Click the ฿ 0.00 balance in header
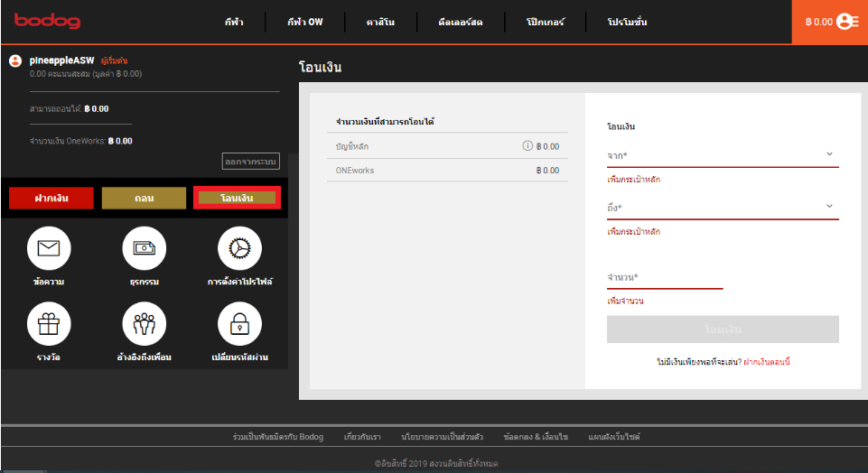868x473 pixels. click(818, 23)
